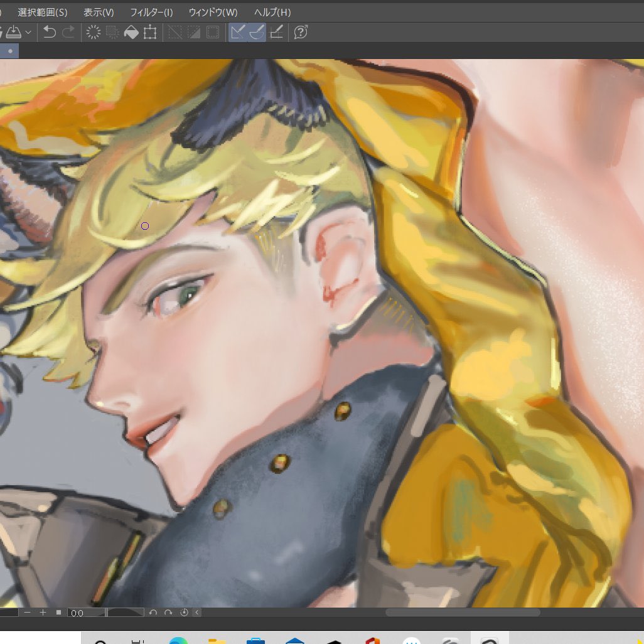The width and height of the screenshot is (644, 644).
Task: Click the Show Selection Border icon
Action: pos(213,32)
